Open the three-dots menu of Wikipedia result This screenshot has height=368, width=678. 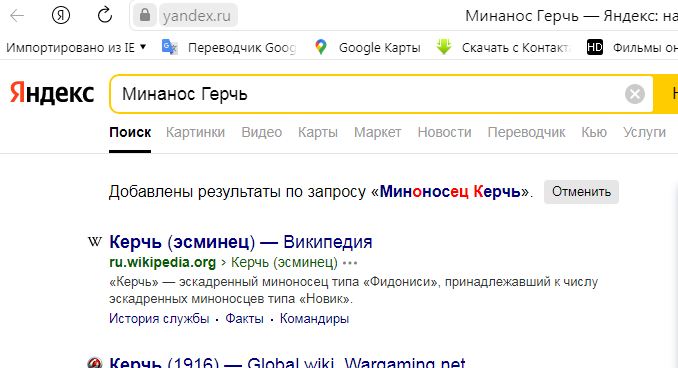(x=350, y=263)
